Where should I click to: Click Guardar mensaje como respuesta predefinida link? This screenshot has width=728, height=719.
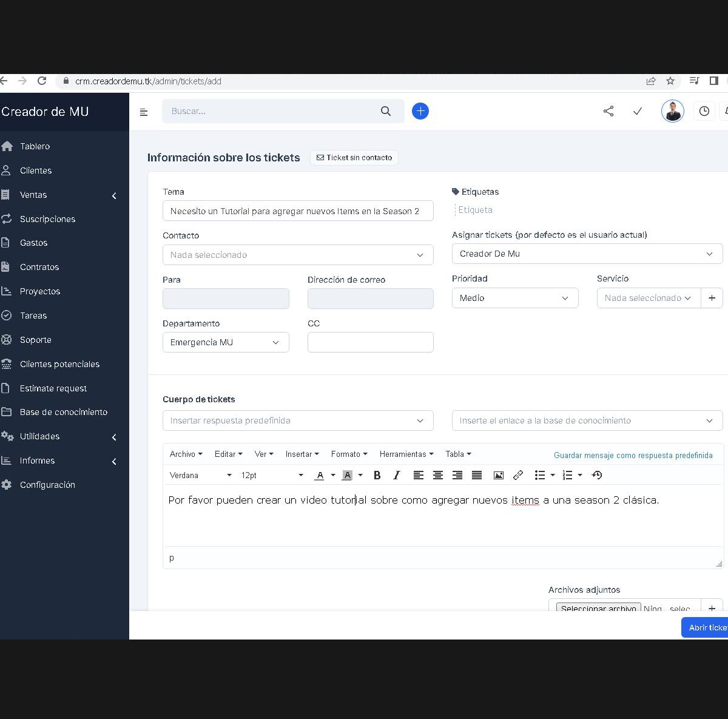pos(633,455)
